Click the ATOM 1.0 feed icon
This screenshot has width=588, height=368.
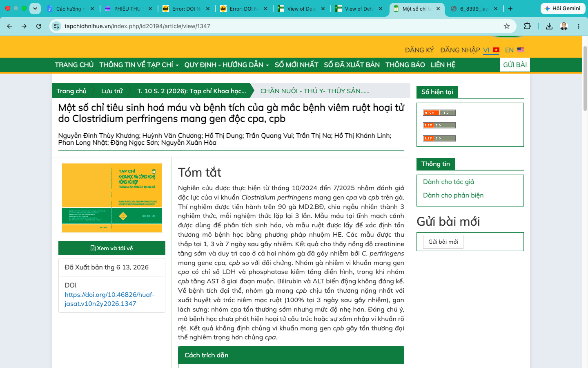[x=439, y=112]
